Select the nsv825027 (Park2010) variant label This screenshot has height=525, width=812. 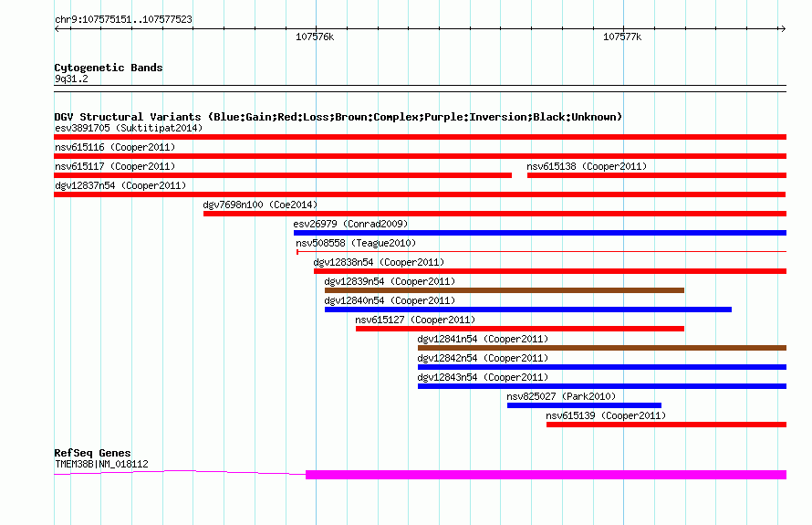pos(561,396)
